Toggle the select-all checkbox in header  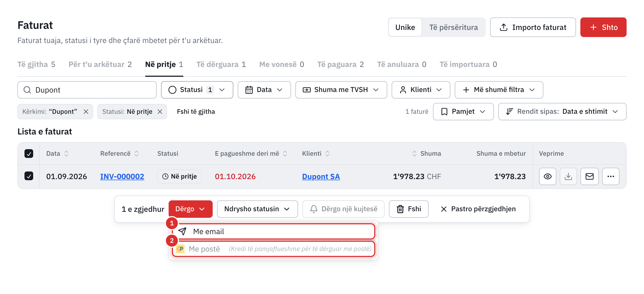pyautogui.click(x=29, y=154)
